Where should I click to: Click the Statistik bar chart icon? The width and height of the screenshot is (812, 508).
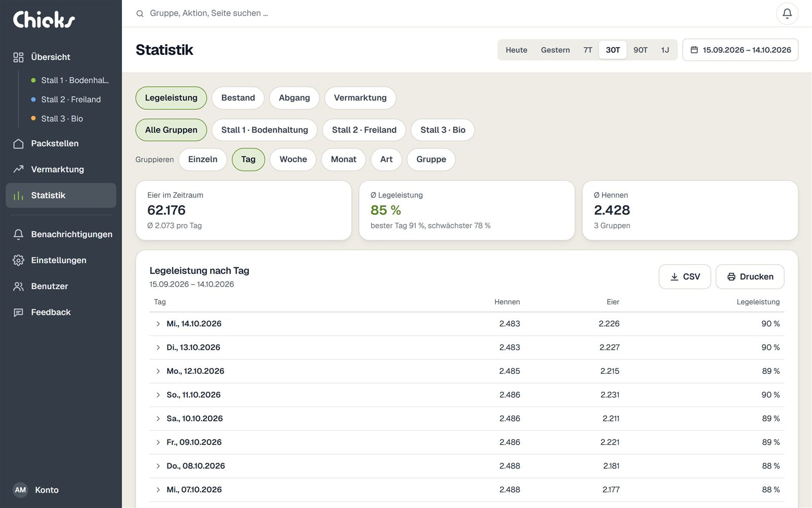click(x=18, y=196)
